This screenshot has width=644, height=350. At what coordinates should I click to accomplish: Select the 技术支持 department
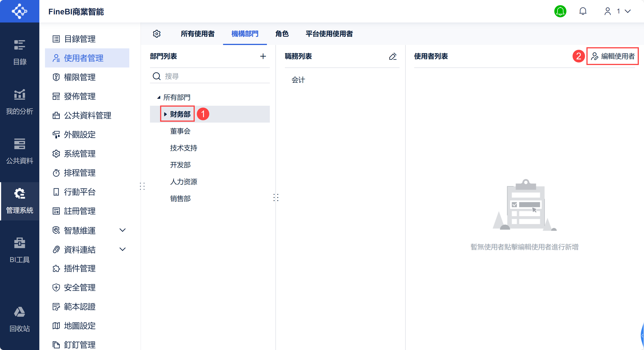pos(183,148)
